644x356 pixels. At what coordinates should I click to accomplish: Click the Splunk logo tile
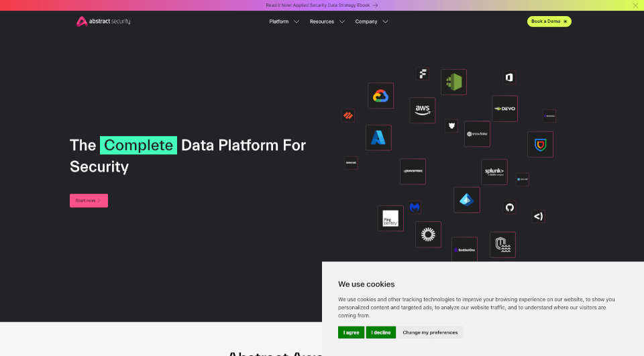tap(494, 172)
